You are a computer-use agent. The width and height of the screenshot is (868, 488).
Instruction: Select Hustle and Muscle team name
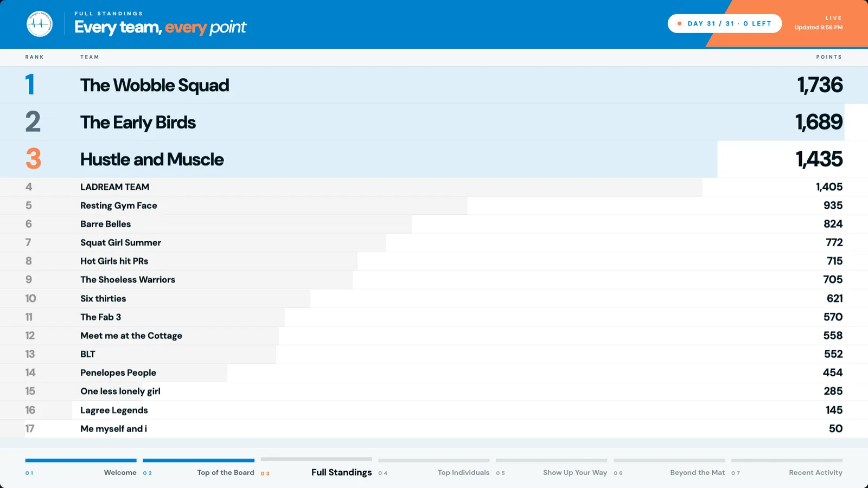pyautogui.click(x=152, y=159)
